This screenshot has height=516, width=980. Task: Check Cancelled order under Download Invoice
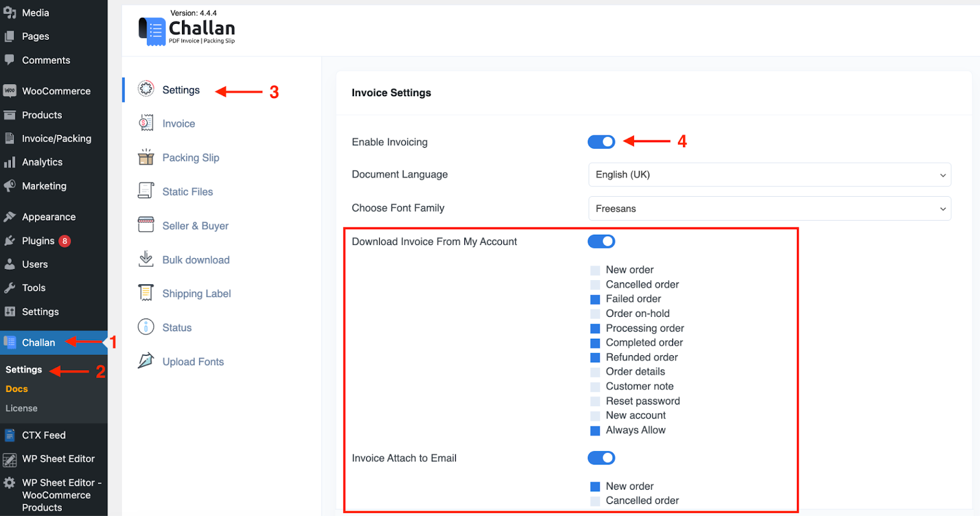pos(595,285)
